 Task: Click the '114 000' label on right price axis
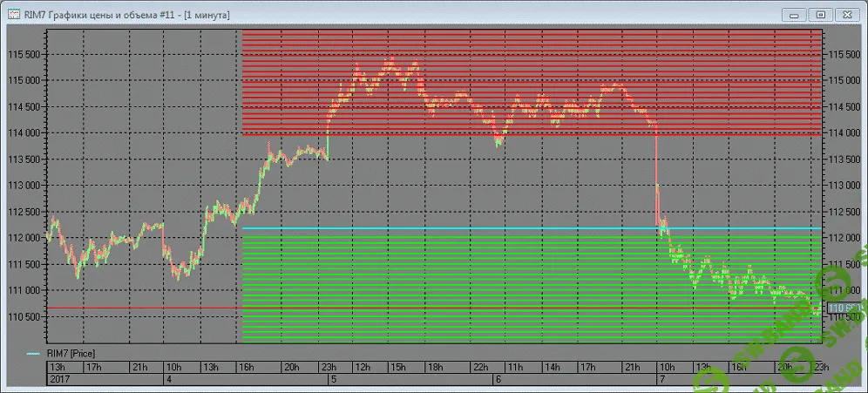click(x=844, y=133)
